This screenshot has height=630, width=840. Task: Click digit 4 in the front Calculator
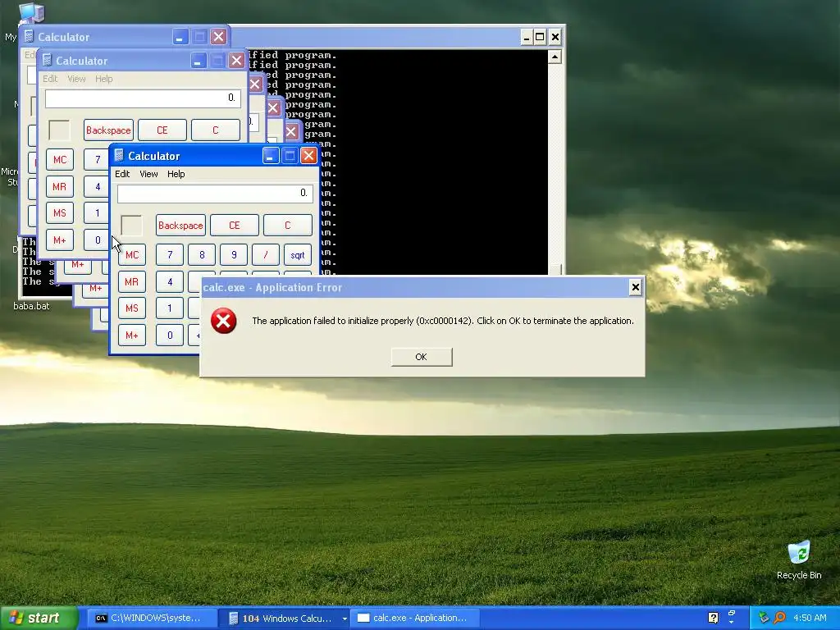pos(170,282)
